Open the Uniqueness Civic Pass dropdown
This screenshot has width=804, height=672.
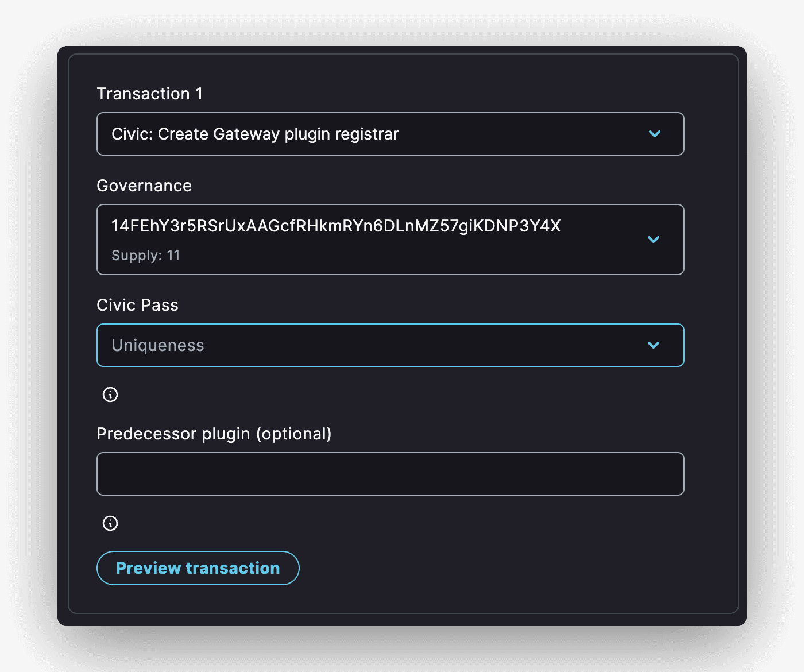coord(391,345)
